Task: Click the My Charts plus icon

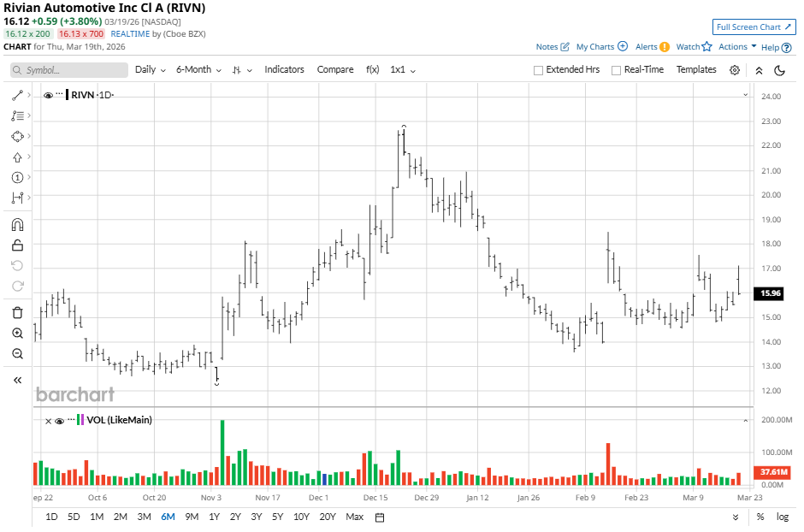Action: [x=623, y=46]
